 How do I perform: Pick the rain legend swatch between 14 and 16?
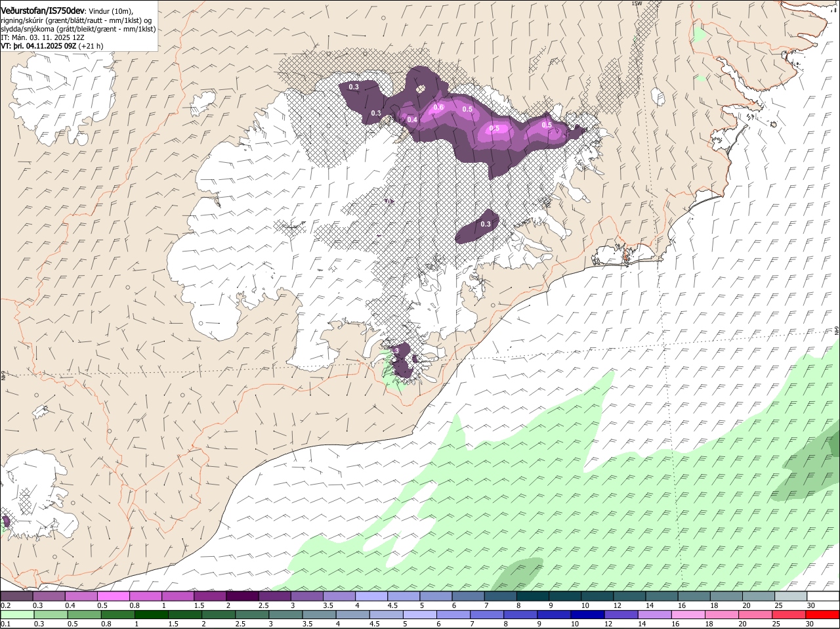pos(656,615)
